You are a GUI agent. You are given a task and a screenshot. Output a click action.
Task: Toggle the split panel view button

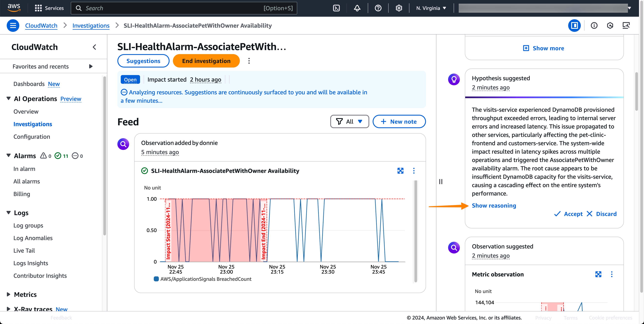click(x=574, y=25)
